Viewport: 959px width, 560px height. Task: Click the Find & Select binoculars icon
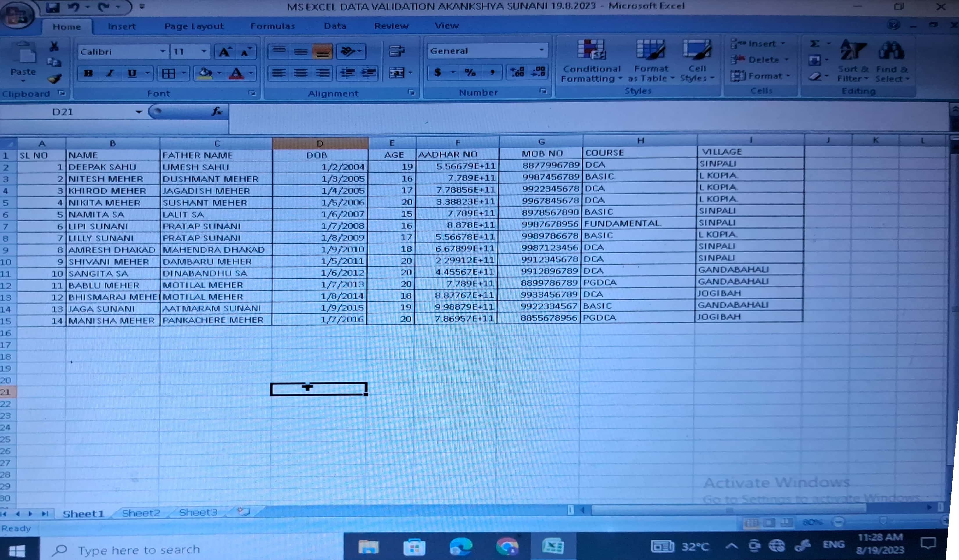(891, 51)
